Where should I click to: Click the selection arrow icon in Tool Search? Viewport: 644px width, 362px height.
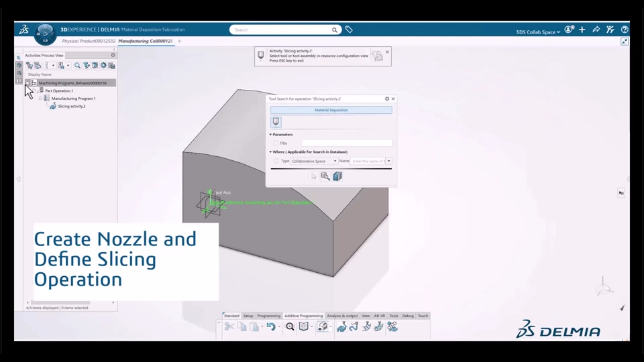(x=314, y=176)
